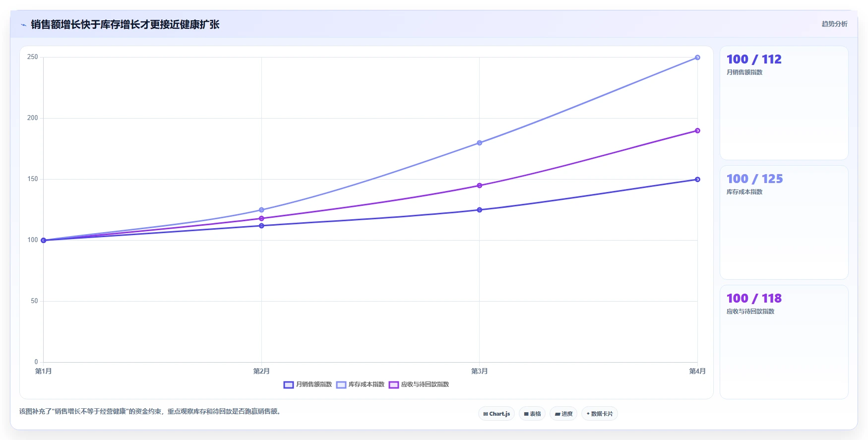Click the 250 y-axis label
Image resolution: width=868 pixels, height=440 pixels.
(33, 57)
